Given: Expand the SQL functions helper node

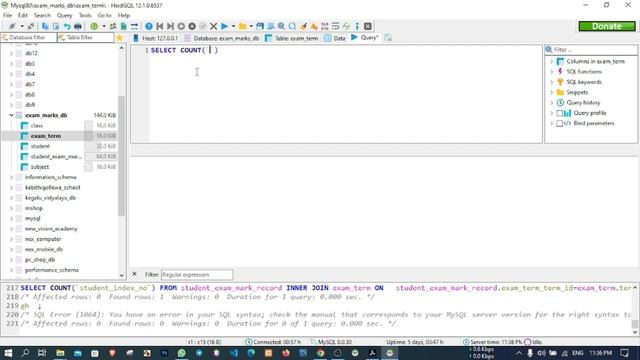Looking at the screenshot, I should click(x=551, y=71).
